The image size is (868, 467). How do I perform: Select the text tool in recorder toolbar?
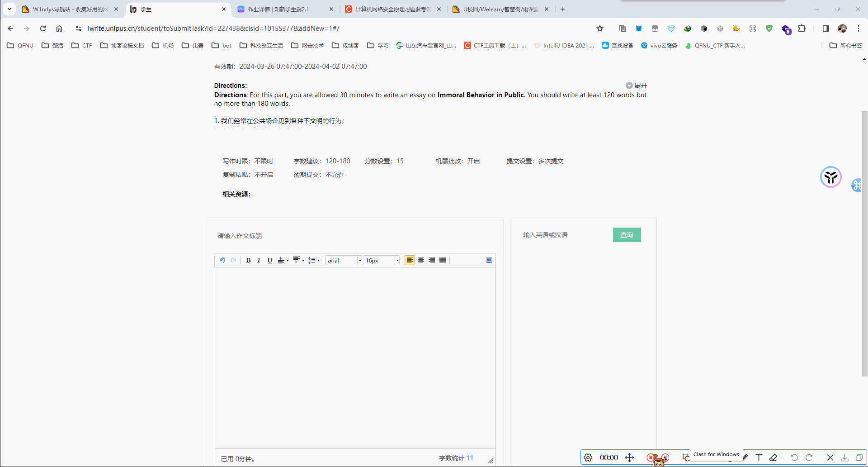tap(759, 457)
